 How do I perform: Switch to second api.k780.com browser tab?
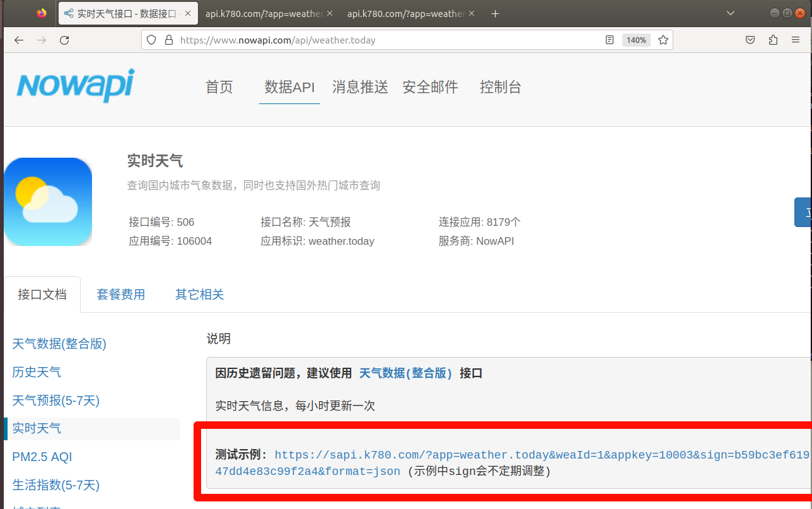[269, 13]
